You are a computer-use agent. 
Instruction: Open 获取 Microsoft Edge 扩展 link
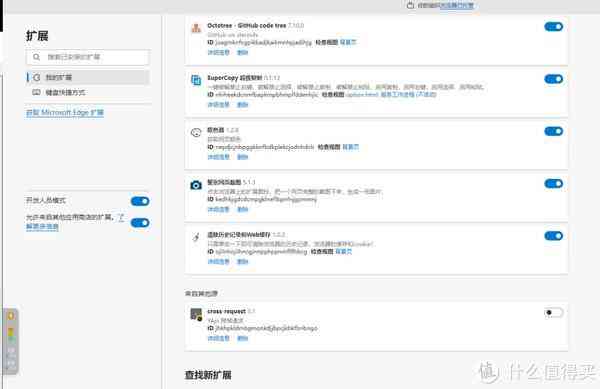[x=65, y=112]
